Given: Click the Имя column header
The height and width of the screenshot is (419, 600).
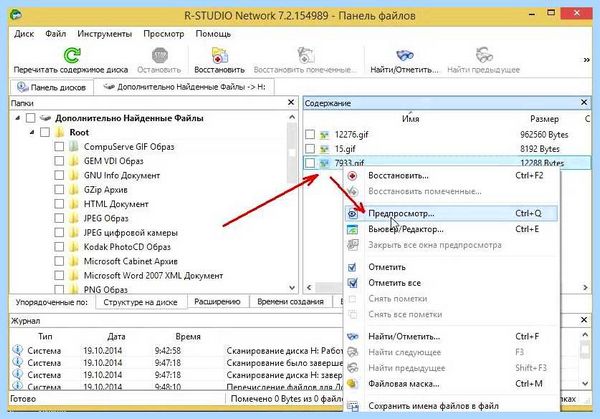Looking at the screenshot, I should pyautogui.click(x=410, y=119).
